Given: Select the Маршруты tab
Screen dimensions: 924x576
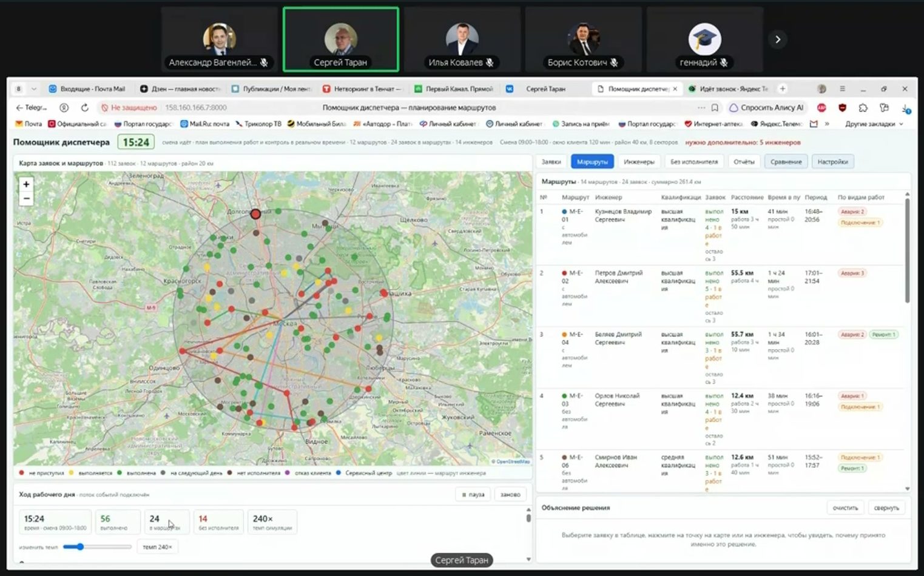Looking at the screenshot, I should (x=592, y=162).
